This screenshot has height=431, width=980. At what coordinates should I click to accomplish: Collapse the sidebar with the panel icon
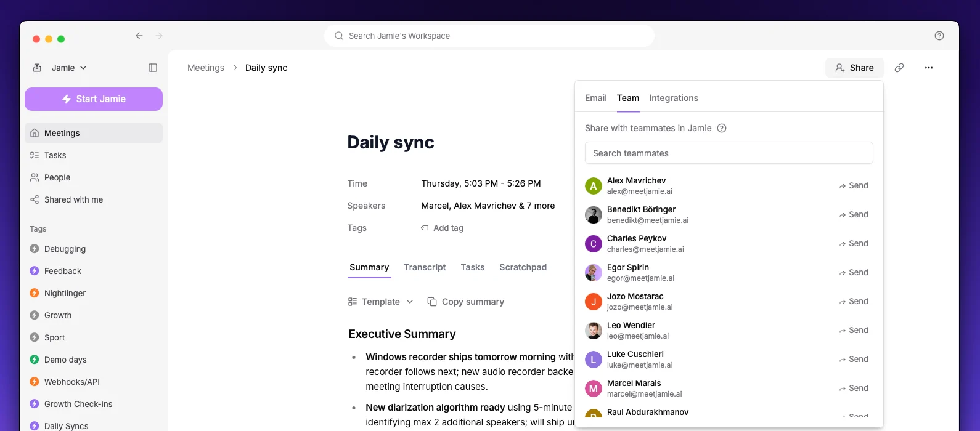click(x=153, y=68)
